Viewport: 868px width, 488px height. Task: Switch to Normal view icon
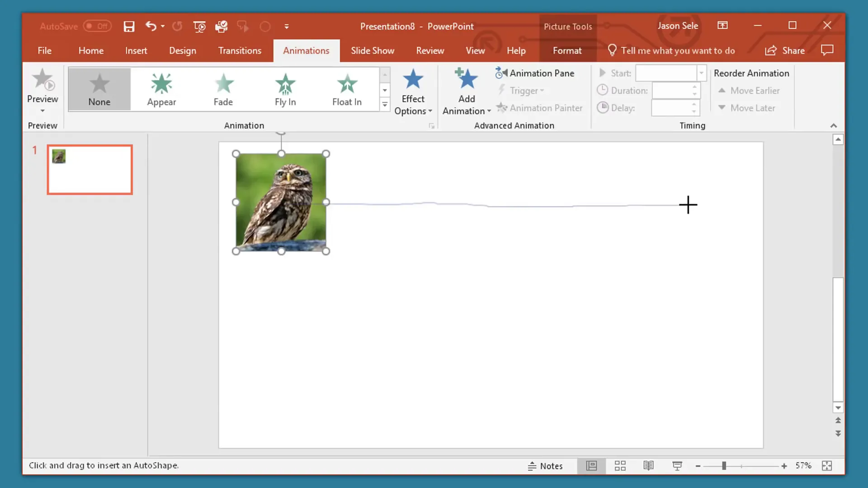tap(591, 466)
